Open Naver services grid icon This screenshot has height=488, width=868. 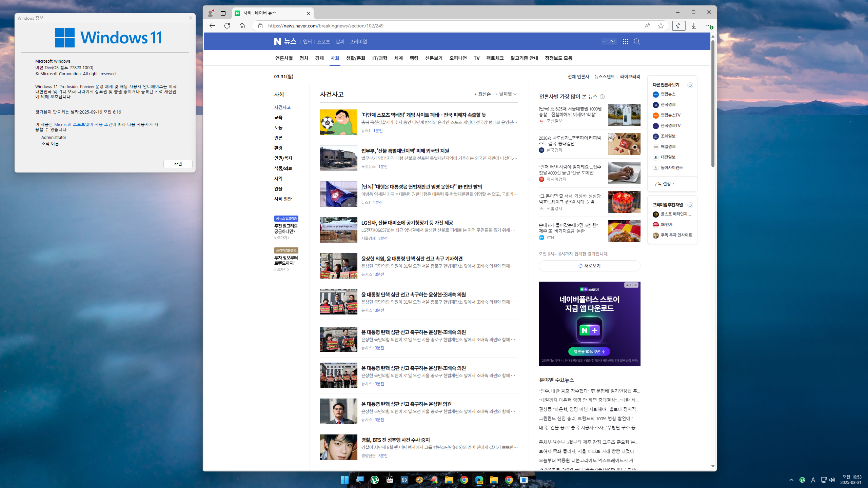(x=626, y=41)
